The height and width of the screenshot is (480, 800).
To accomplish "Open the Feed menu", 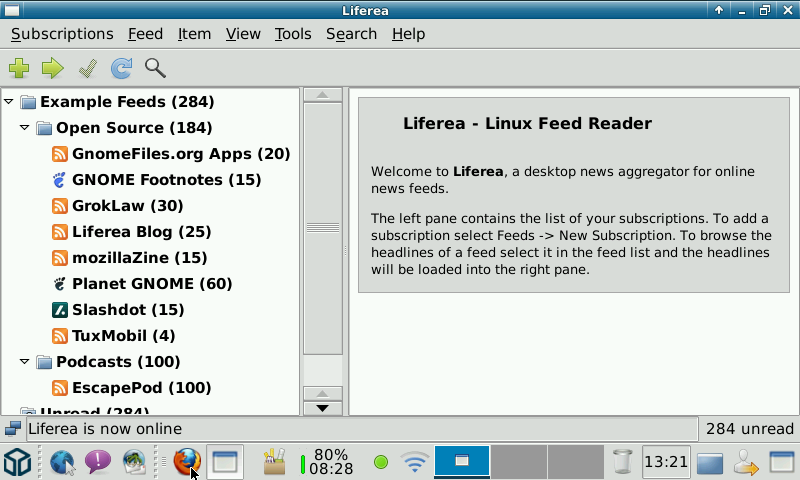I will point(145,34).
